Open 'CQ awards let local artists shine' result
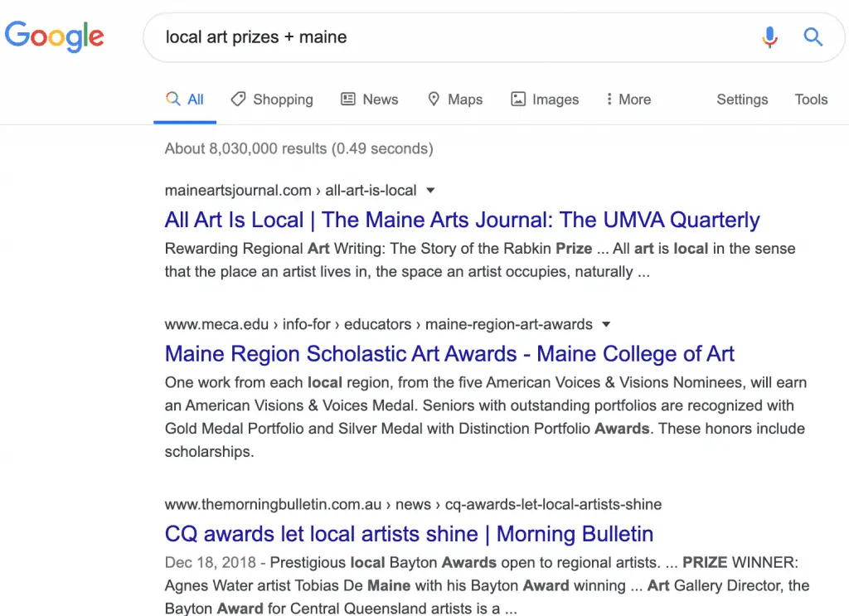Viewport: 849px width, 616px height. 409,534
